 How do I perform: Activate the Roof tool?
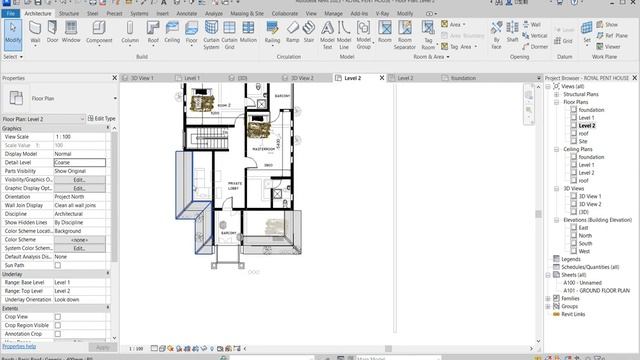coord(153,33)
